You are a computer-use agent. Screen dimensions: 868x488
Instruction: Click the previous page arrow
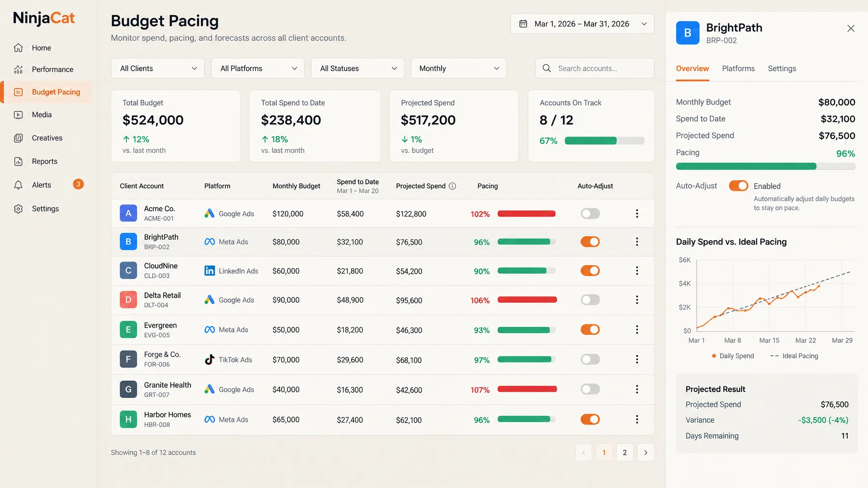coord(583,452)
